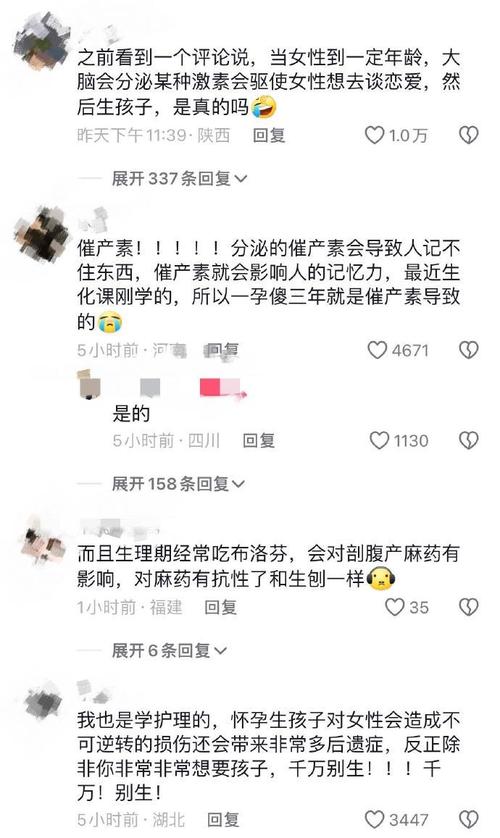Reply to the 四川 comment 是的
Viewport: 500px width, 838px height.
[x=259, y=440]
